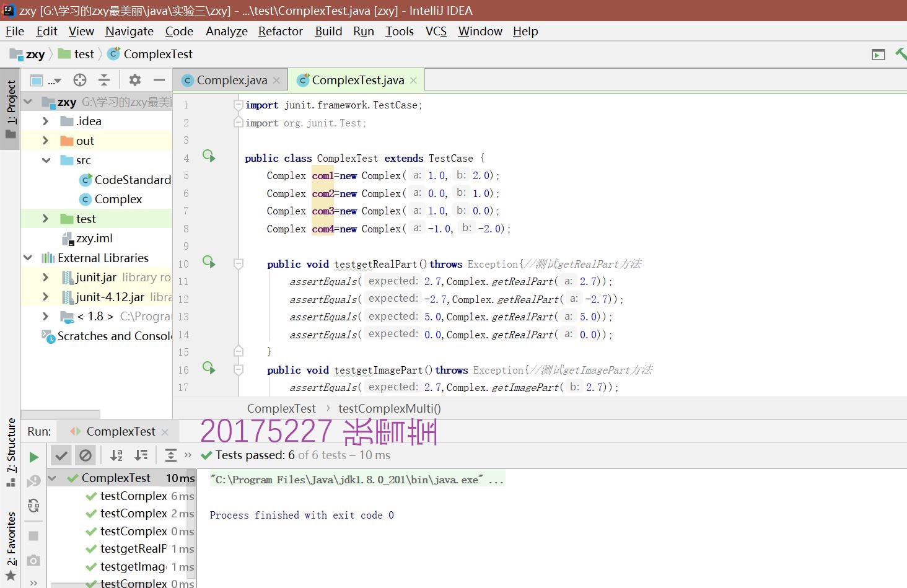907x588 pixels.
Task: Click ComplexTest in the editor breadcrumb
Action: (281, 408)
